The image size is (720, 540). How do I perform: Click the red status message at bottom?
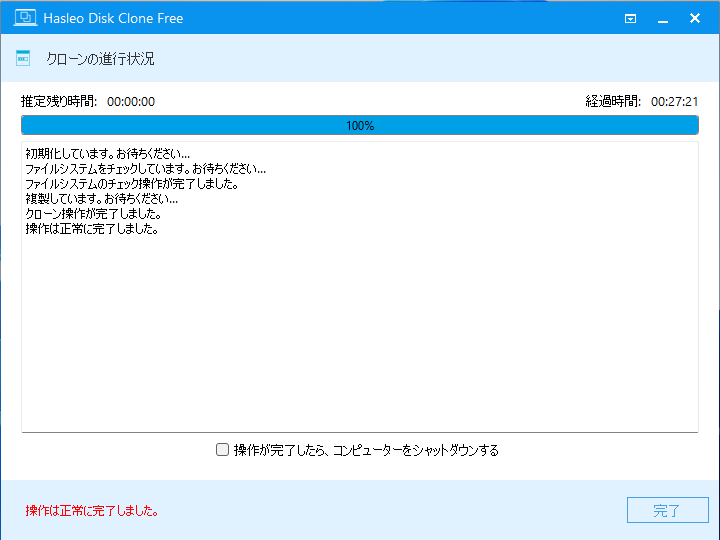pos(92,511)
